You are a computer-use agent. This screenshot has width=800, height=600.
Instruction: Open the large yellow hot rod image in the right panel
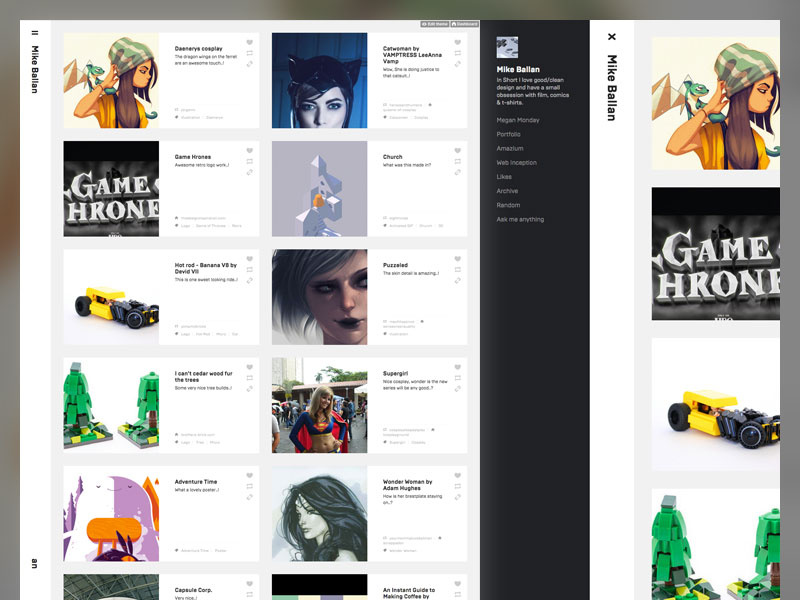click(x=715, y=404)
